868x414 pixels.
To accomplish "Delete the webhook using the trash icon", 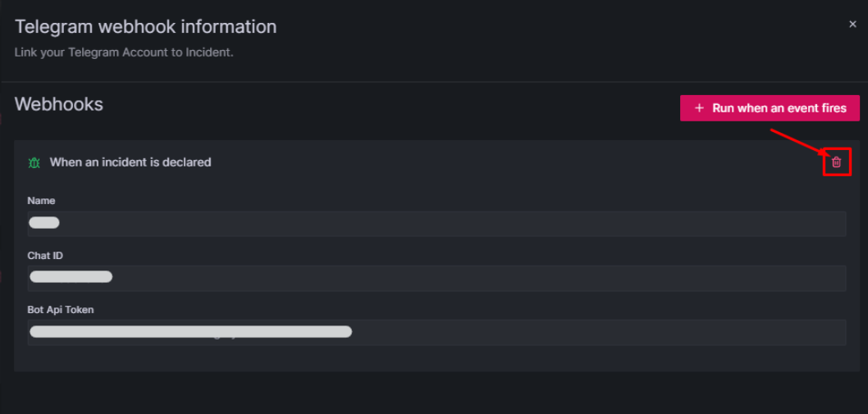I will [x=836, y=162].
